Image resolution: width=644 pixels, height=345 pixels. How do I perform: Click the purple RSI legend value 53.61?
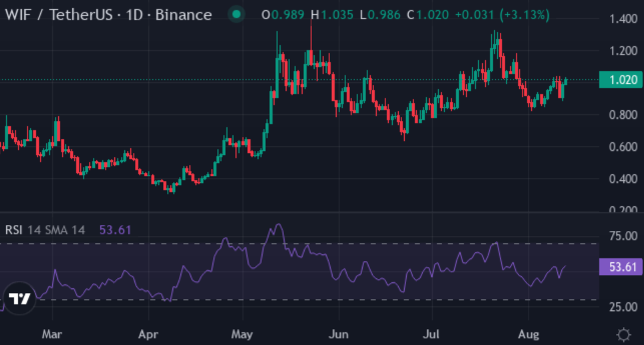[116, 230]
